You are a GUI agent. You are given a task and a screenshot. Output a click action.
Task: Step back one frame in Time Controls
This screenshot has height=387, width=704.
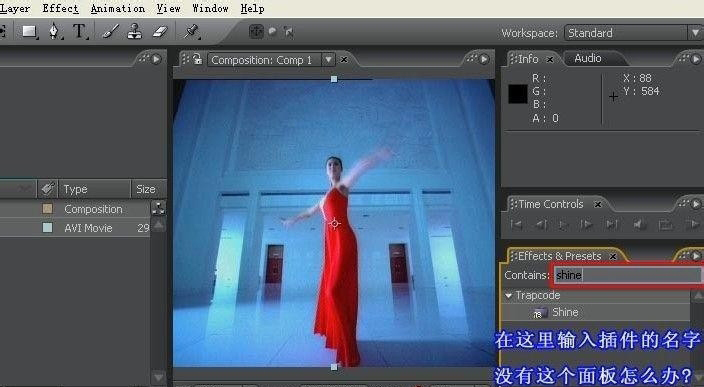coord(541,224)
